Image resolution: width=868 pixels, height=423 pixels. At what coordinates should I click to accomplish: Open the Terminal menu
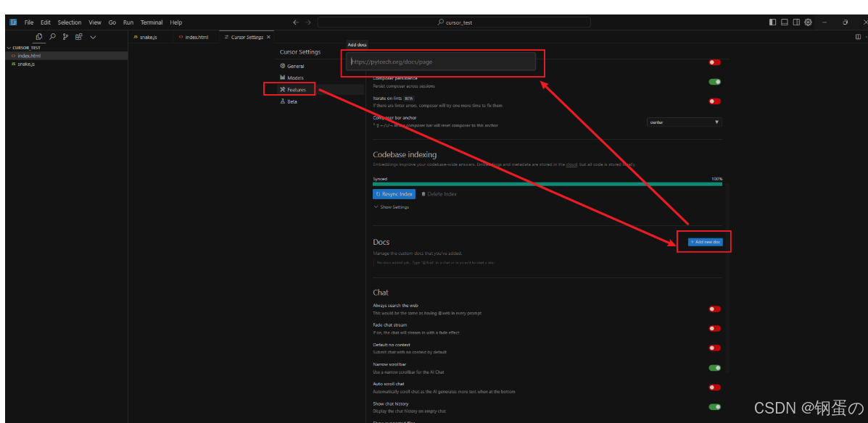(x=152, y=22)
